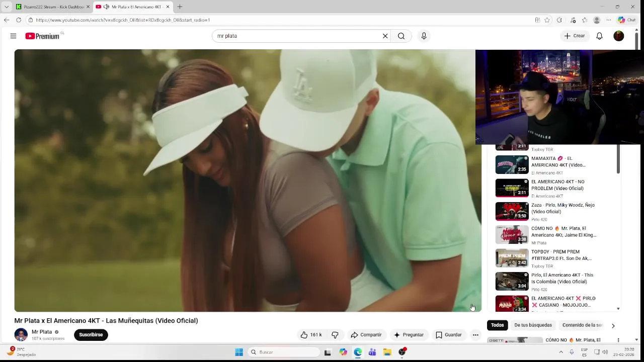Save video with Guardar button
Screen dimensions: 644x362
pyautogui.click(x=448, y=335)
